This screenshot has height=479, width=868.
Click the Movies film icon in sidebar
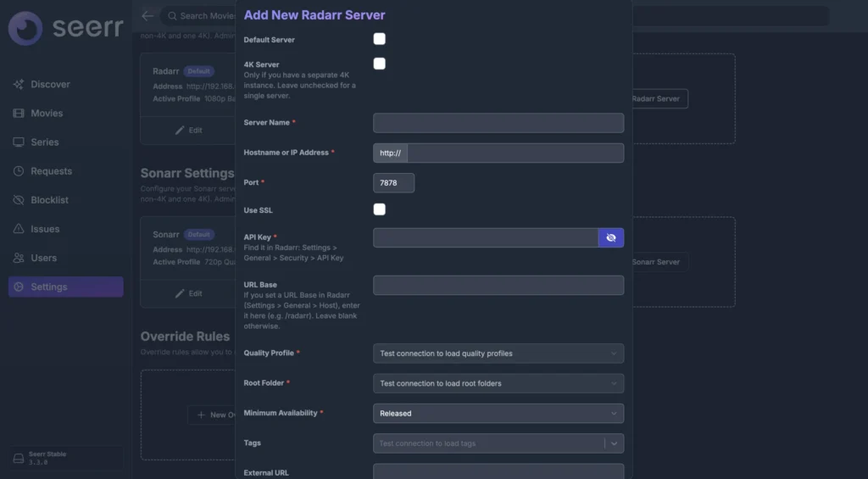pos(19,113)
